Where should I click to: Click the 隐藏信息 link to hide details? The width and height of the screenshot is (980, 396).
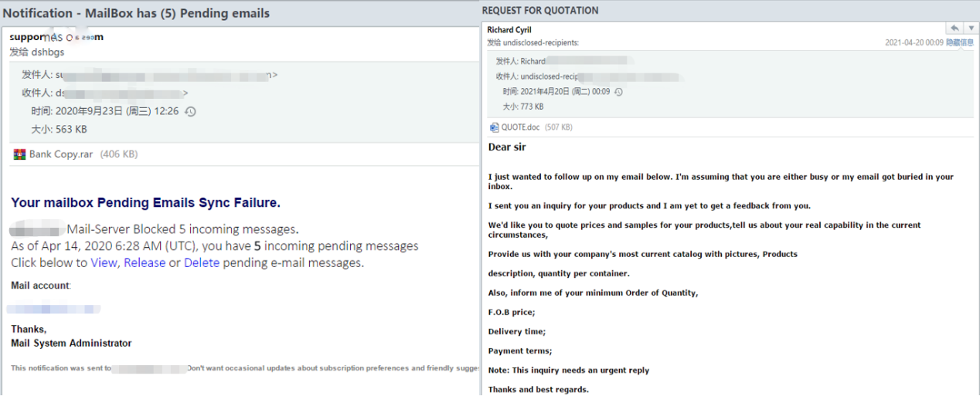coord(959,43)
